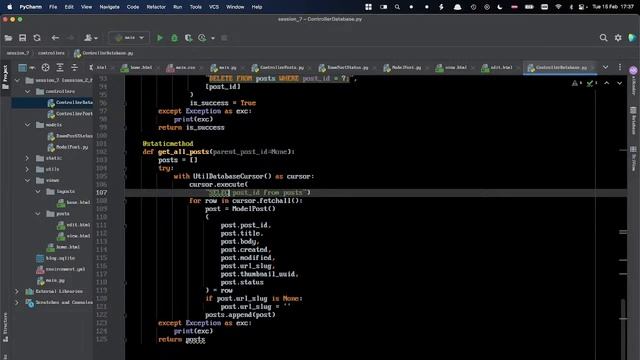Screen dimensions: 640x360
Task: Expand Scratches and Consoles node
Action: coord(17,302)
